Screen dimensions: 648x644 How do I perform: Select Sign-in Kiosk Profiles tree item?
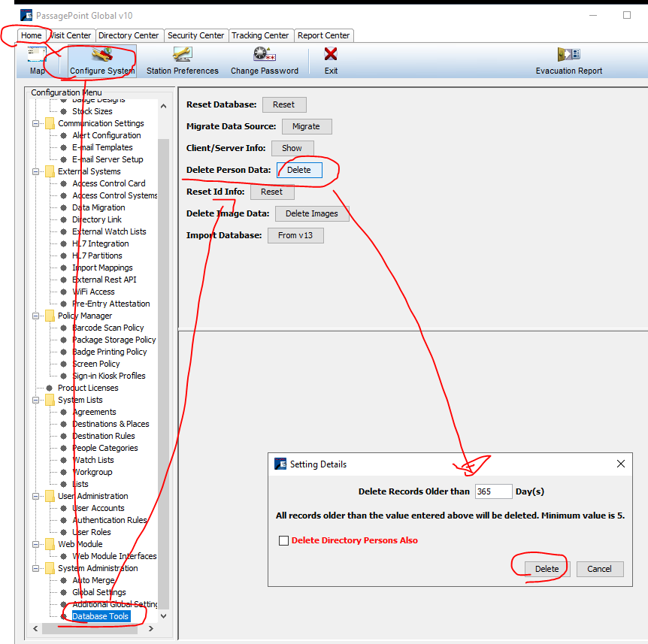(109, 376)
